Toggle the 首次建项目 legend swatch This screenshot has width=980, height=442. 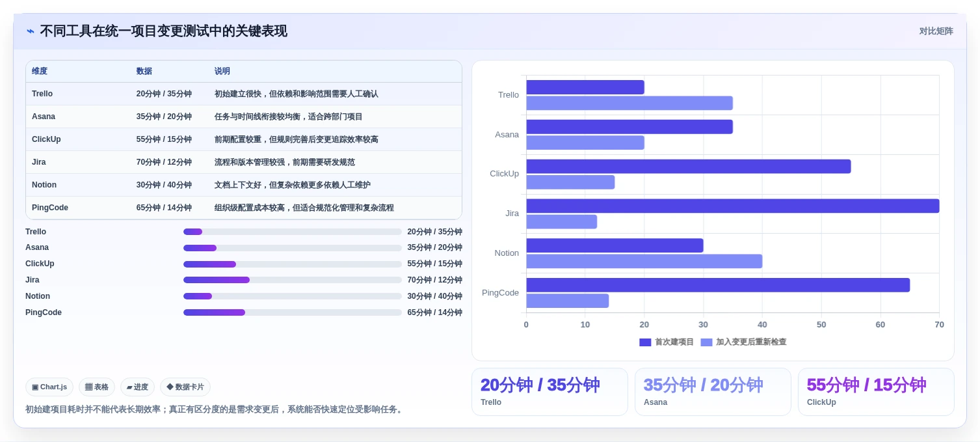[x=645, y=342]
